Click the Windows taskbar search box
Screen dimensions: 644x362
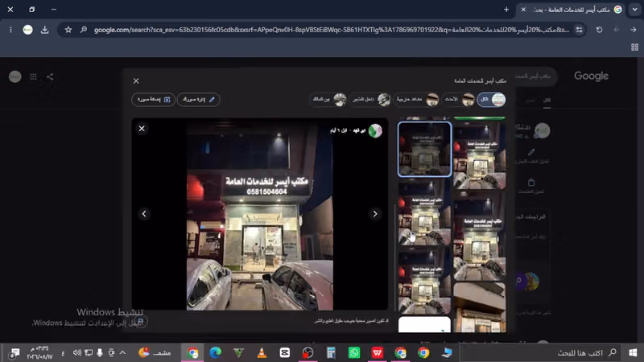[540, 352]
